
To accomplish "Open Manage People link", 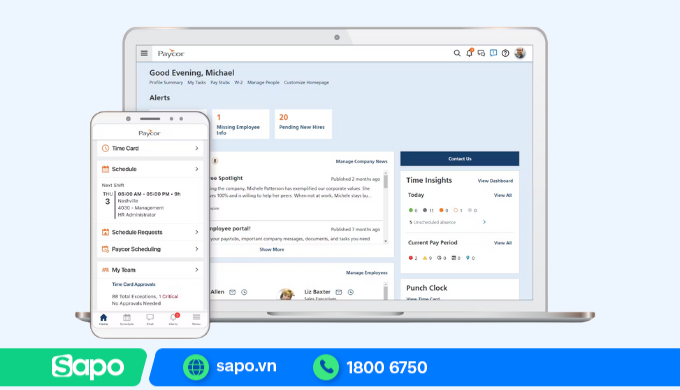I will 263,82.
